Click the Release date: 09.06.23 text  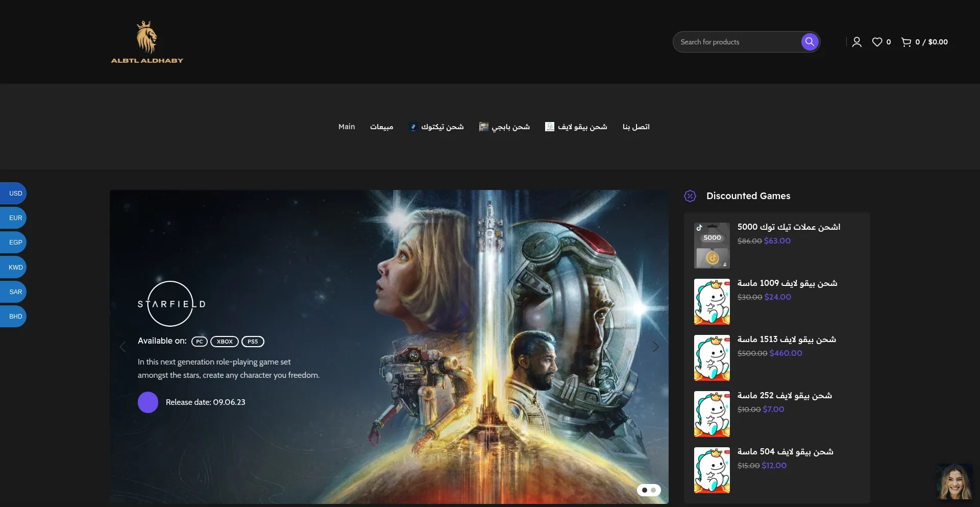(x=206, y=402)
